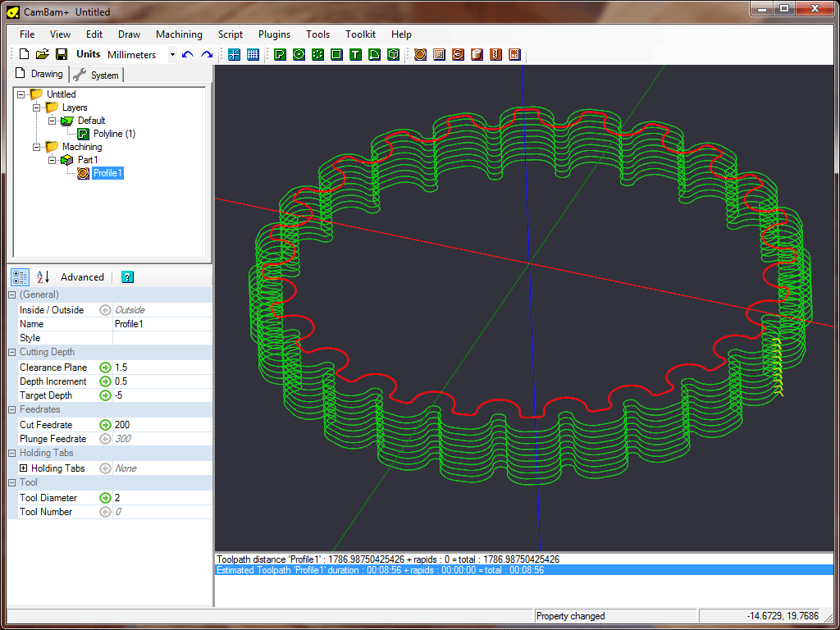The image size is (840, 630).
Task: Toggle the grid display in toolbar
Action: pos(253,54)
